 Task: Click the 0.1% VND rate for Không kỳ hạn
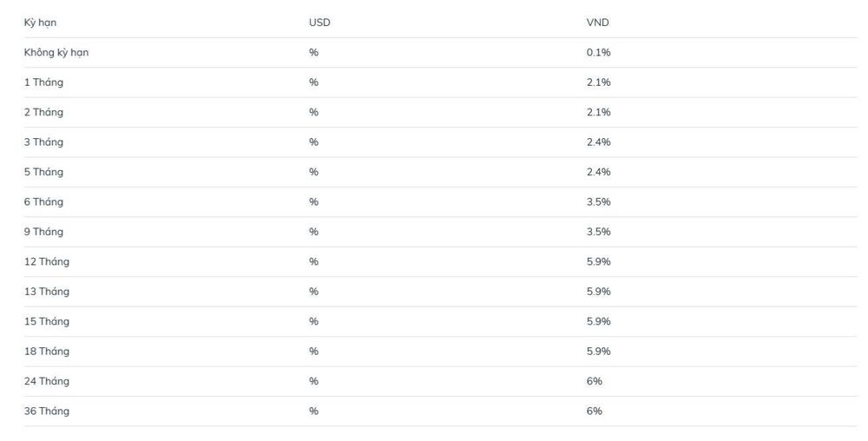[598, 53]
